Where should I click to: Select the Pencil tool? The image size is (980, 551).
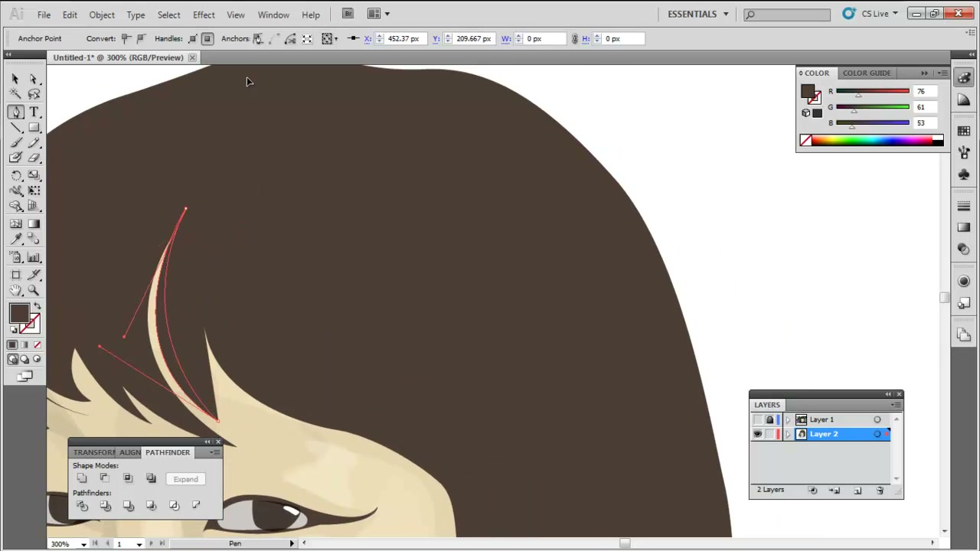34,143
